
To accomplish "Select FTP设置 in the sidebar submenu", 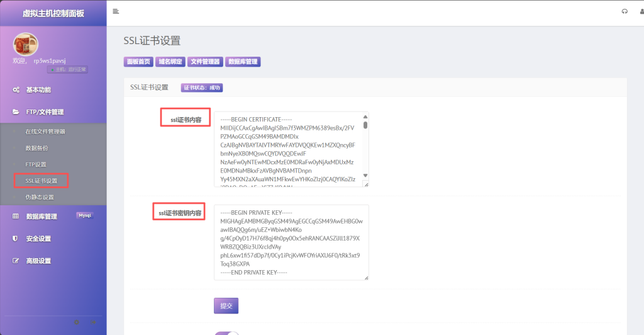I will pos(36,164).
